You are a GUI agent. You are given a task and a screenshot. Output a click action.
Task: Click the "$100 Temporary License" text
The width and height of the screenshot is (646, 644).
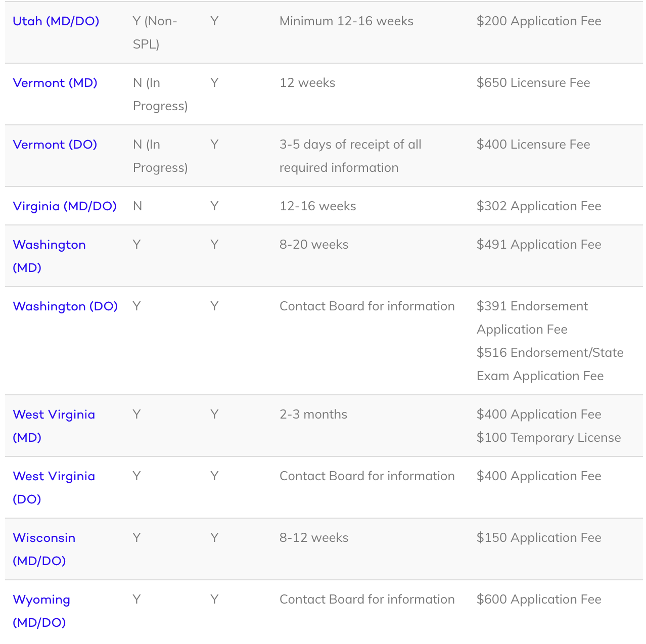pos(548,438)
